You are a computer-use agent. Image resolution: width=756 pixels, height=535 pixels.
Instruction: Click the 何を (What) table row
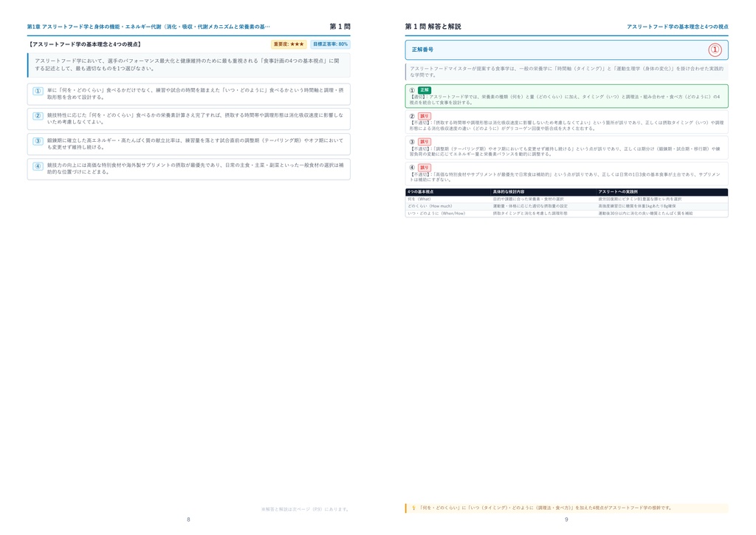pos(566,200)
